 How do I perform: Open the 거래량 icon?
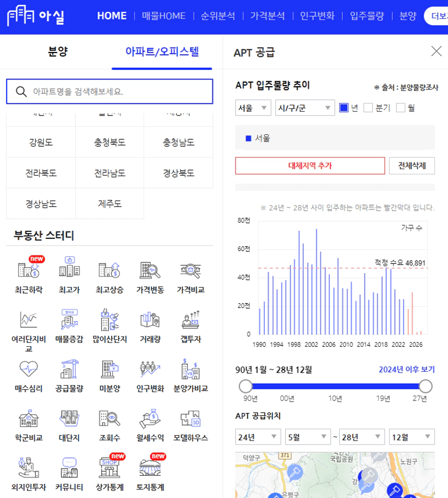(150, 320)
